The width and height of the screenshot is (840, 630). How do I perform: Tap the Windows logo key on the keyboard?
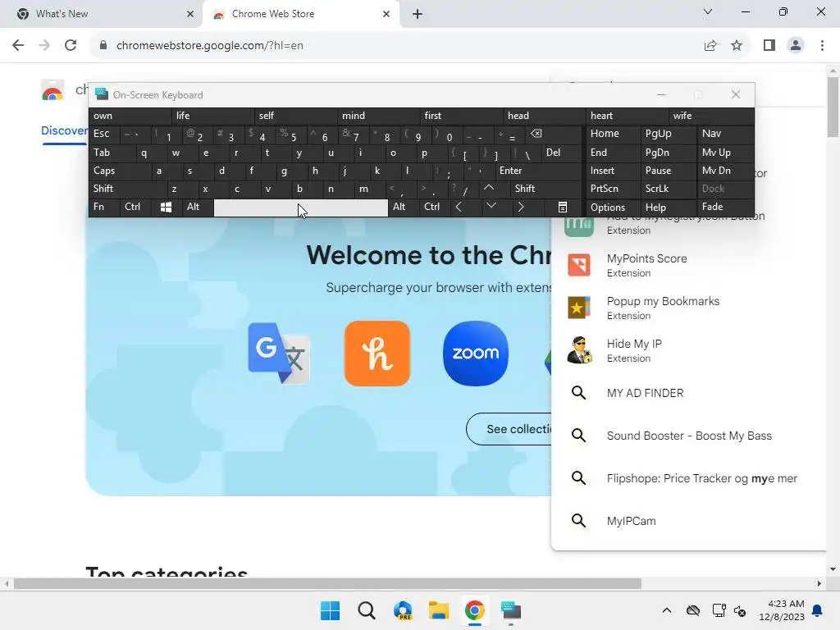[x=166, y=208]
